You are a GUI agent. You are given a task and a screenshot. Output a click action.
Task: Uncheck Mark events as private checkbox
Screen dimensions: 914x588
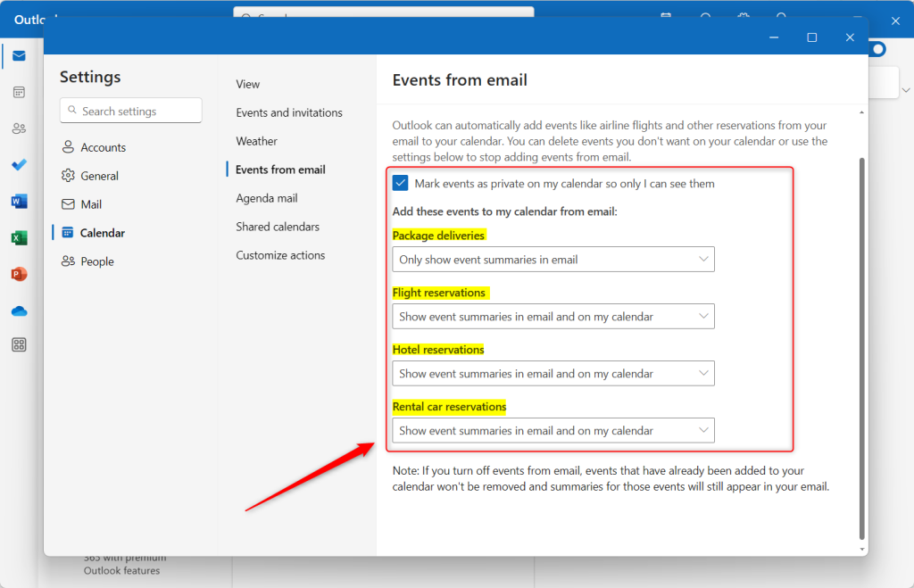[x=401, y=183]
